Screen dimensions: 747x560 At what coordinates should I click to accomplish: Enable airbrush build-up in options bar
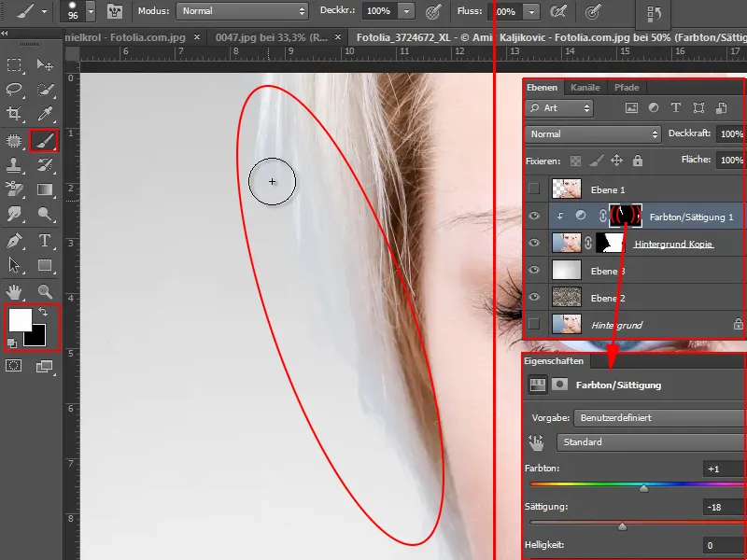(x=558, y=11)
